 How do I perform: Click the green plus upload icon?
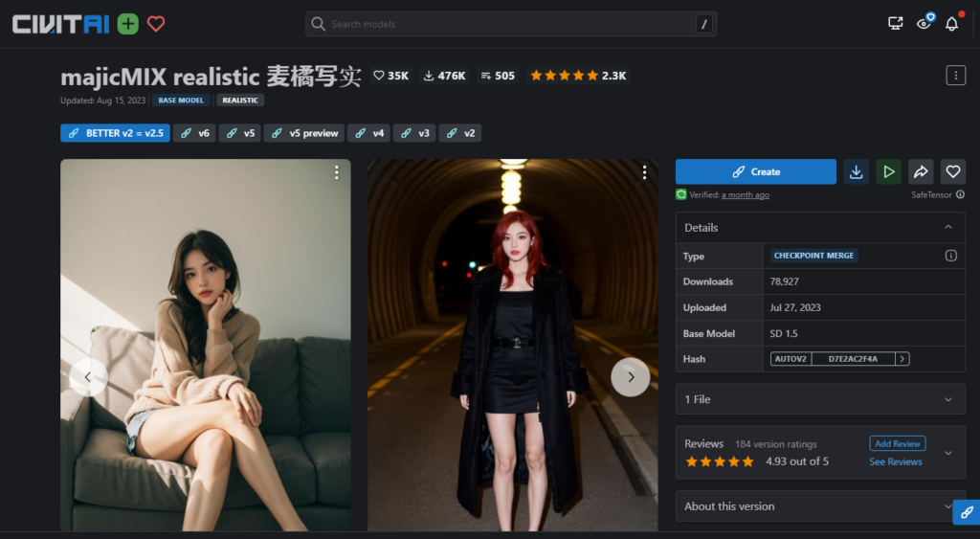(x=127, y=24)
